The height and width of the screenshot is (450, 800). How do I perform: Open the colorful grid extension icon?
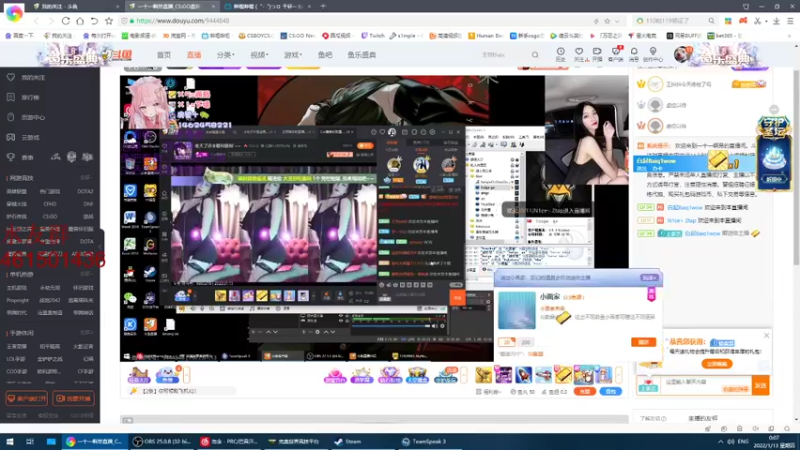coord(728,21)
